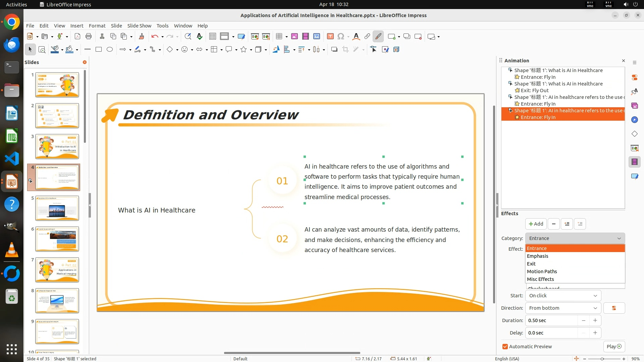Click the Insert Text Box icon
The width and height of the screenshot is (644, 362).
pos(330,37)
